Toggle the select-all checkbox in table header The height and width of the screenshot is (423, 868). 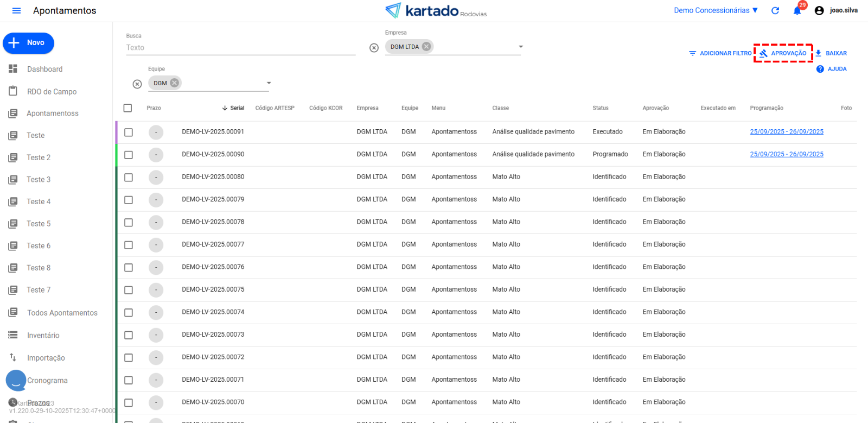tap(128, 108)
